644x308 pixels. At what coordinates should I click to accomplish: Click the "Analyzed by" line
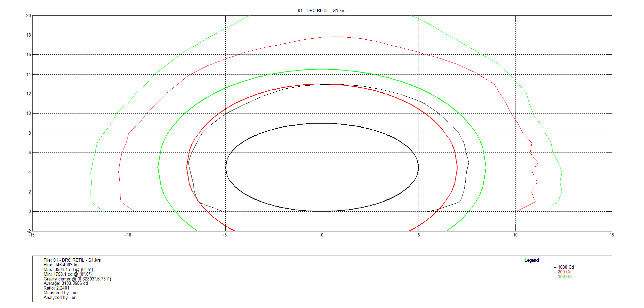60,298
